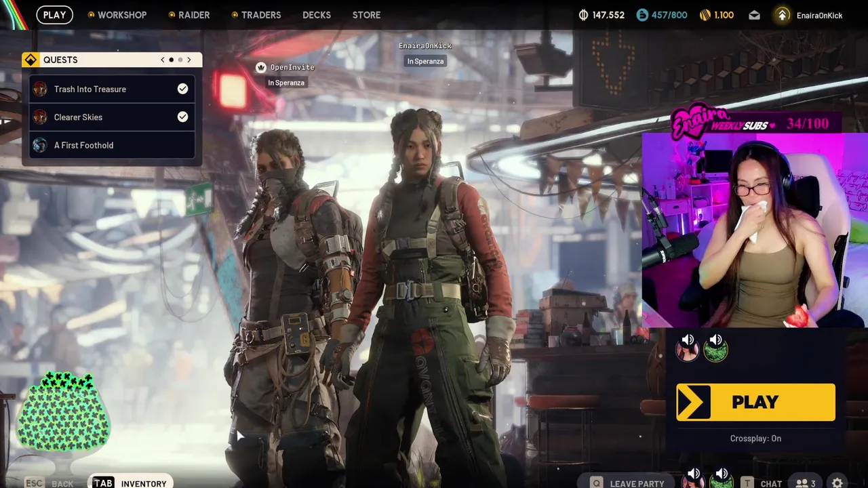868x488 pixels.
Task: Click the weekly subs 34/100 goal
Action: (756, 122)
